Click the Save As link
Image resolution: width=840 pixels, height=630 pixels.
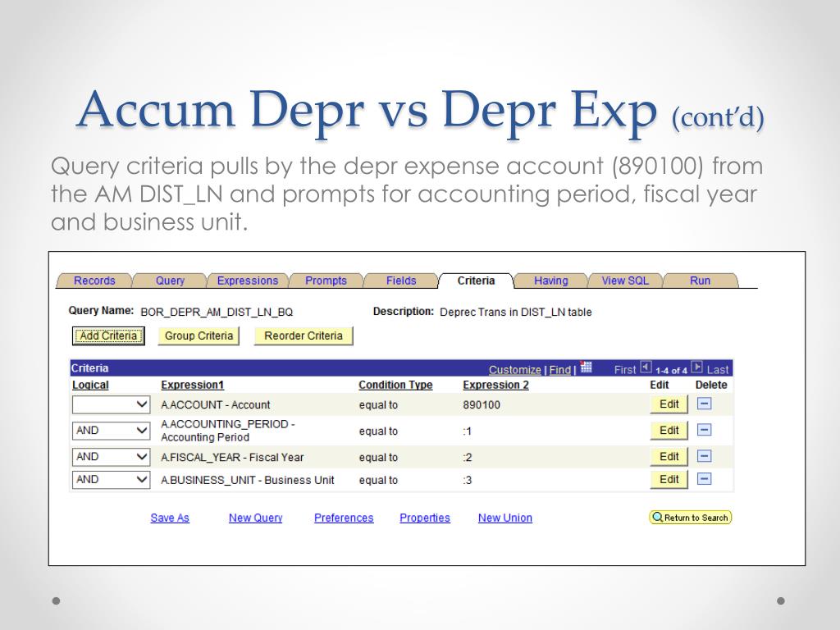(170, 518)
